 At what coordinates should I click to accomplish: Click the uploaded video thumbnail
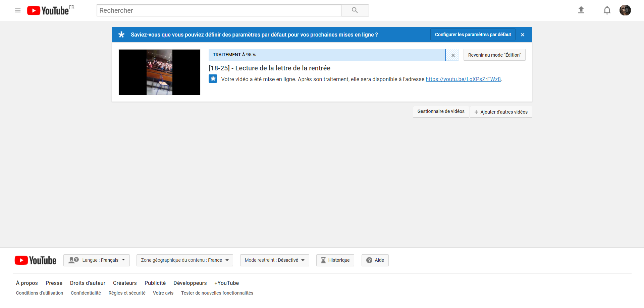(159, 72)
